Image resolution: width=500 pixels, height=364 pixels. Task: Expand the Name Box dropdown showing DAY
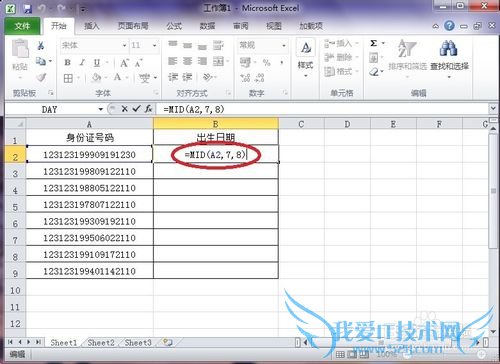coord(101,109)
